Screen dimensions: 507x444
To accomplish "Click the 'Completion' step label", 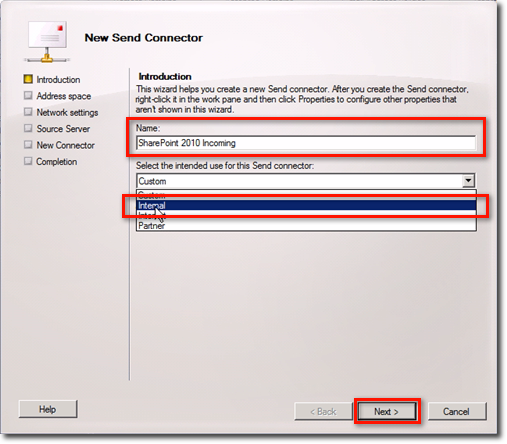I will [56, 162].
